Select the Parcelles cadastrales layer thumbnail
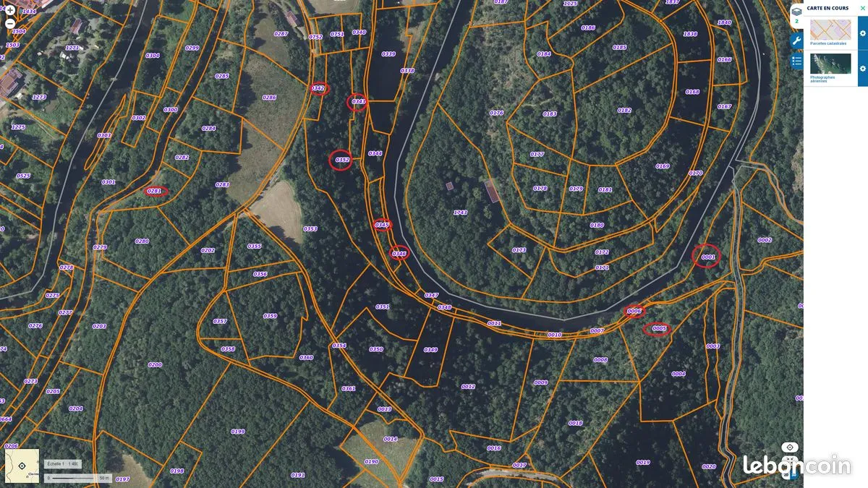The height and width of the screenshot is (488, 868). [x=830, y=30]
